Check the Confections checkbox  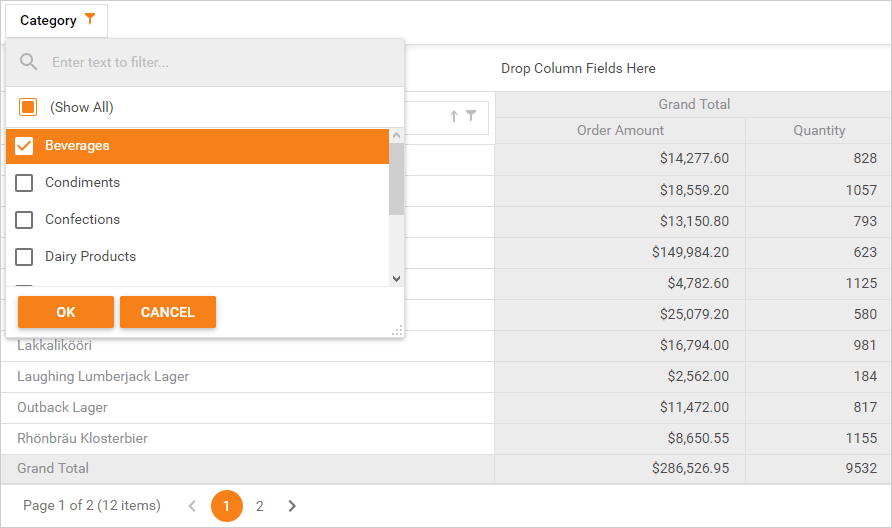pyautogui.click(x=25, y=220)
